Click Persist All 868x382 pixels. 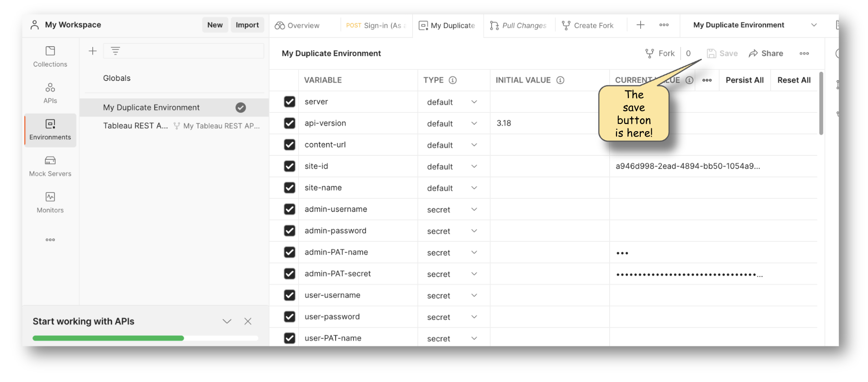click(745, 80)
